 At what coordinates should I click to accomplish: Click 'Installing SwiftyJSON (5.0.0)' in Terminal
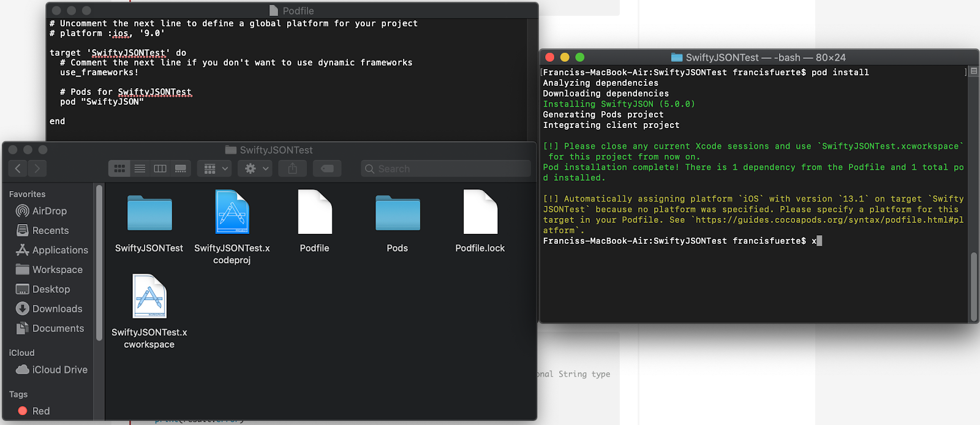point(619,104)
